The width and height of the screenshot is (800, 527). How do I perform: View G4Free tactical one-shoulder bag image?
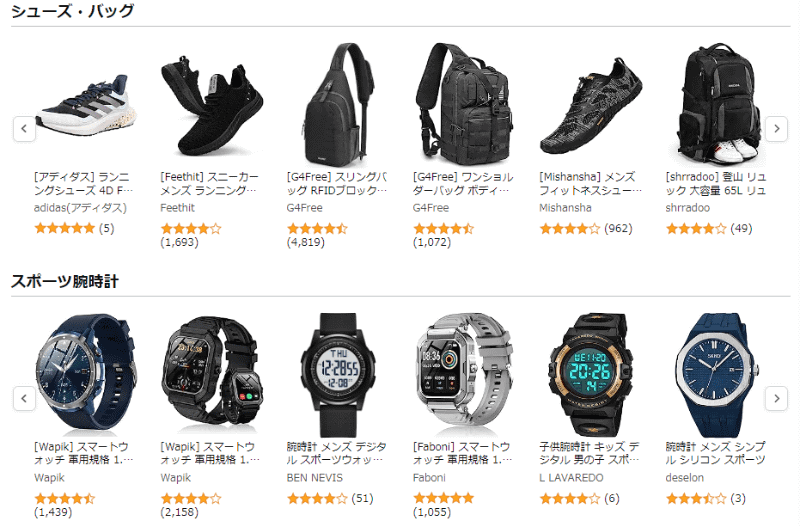464,105
